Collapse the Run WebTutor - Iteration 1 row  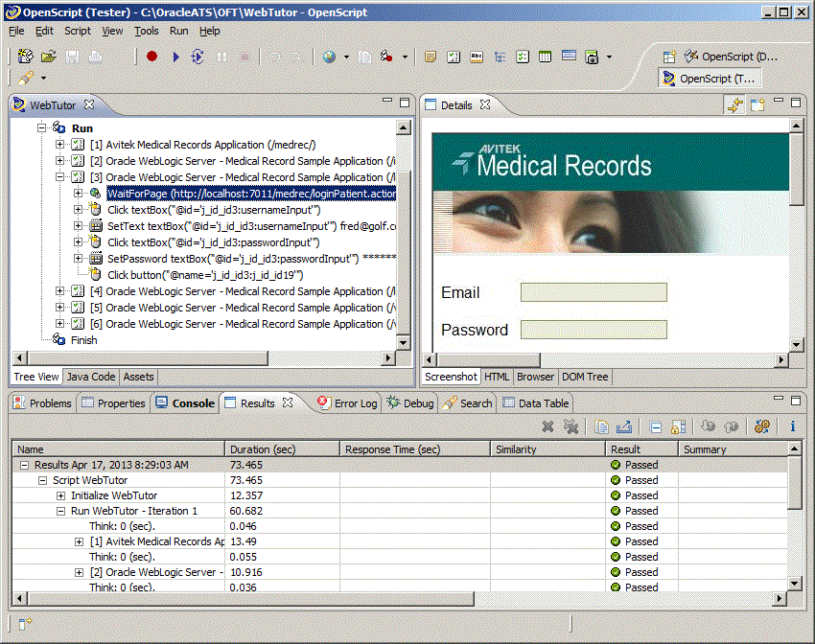point(60,511)
